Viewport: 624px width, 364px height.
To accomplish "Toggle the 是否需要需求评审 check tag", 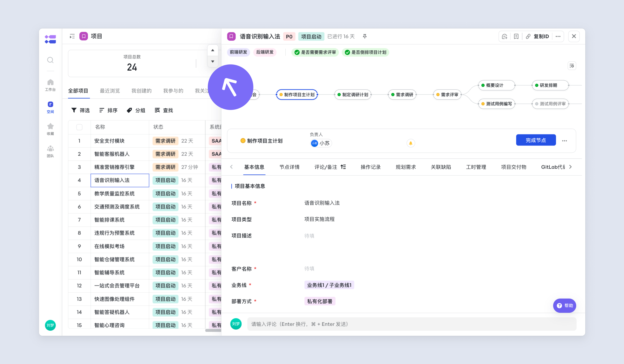I will tap(315, 52).
